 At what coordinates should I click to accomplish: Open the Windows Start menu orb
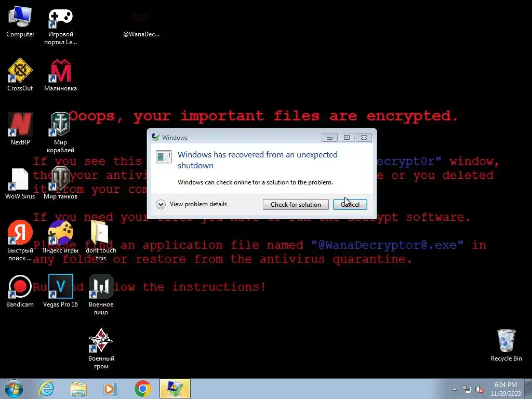click(x=14, y=389)
